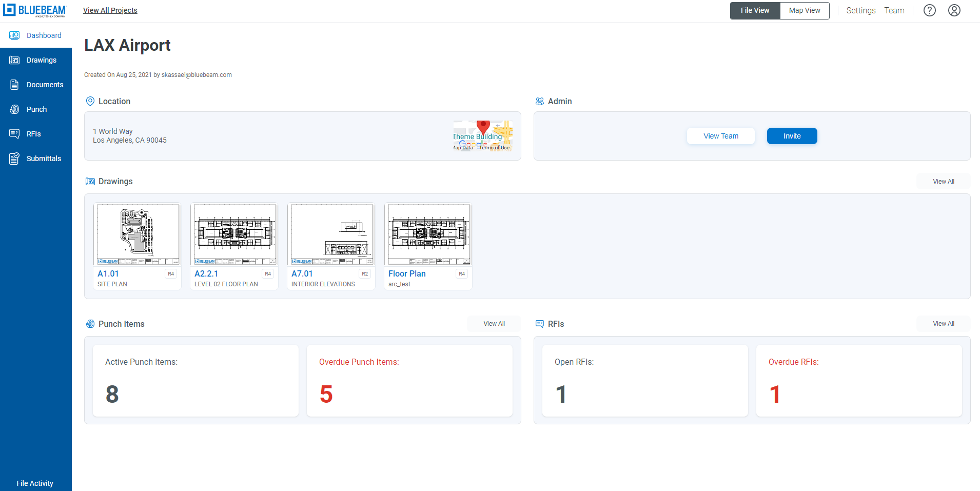The width and height of the screenshot is (980, 491).
Task: Click the View All Projects link
Action: pyautogui.click(x=110, y=10)
